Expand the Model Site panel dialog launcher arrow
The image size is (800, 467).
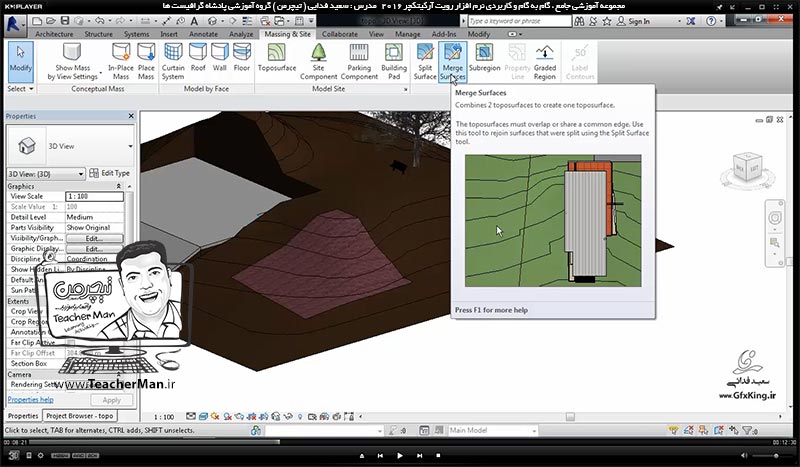406,89
